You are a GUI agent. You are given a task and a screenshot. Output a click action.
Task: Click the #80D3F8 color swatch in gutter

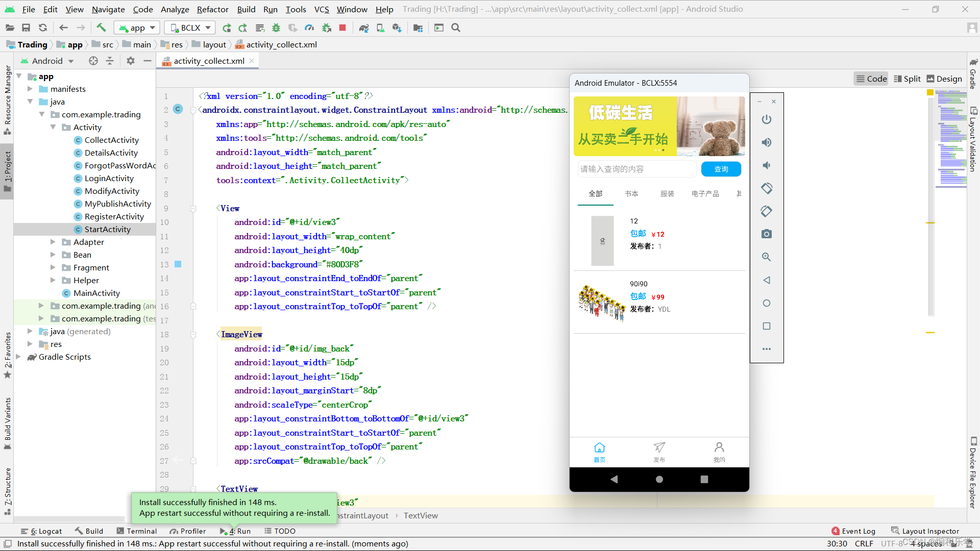click(x=178, y=264)
